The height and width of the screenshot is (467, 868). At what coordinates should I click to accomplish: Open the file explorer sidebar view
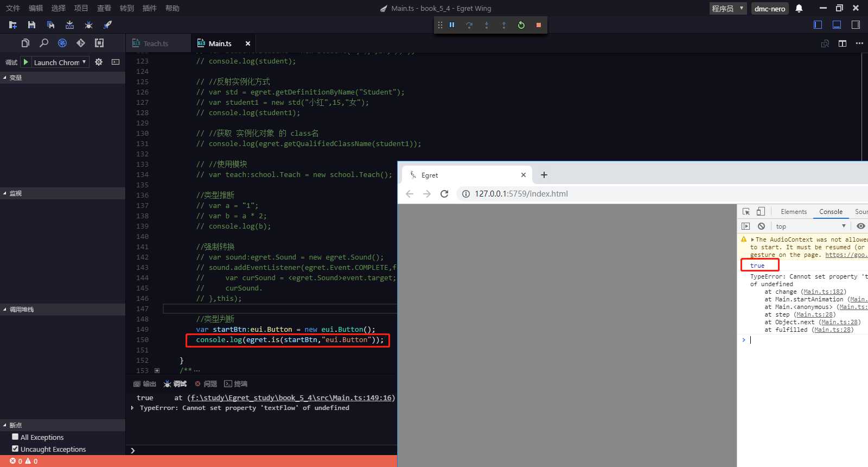pos(25,43)
